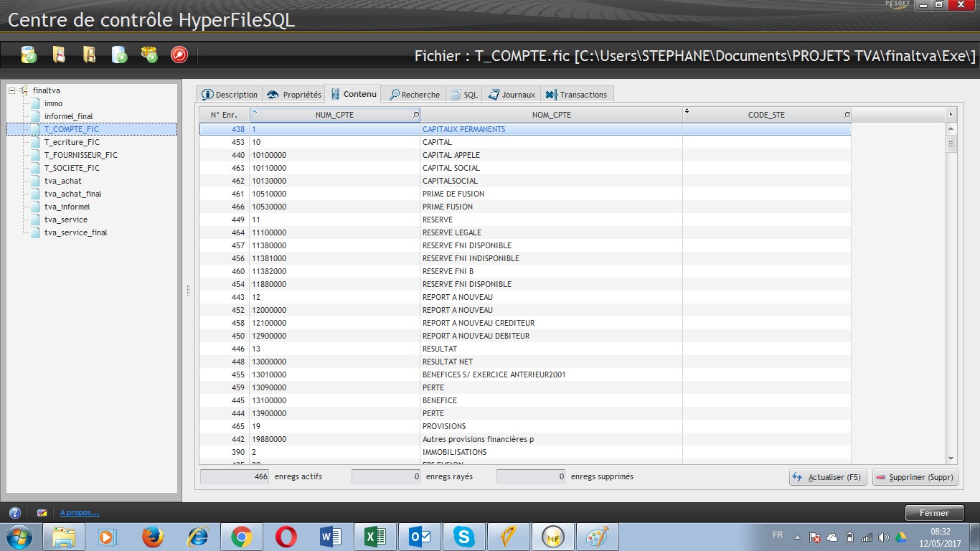Click volume icon in system tray
Viewport: 980px width, 551px height.
pyautogui.click(x=883, y=537)
